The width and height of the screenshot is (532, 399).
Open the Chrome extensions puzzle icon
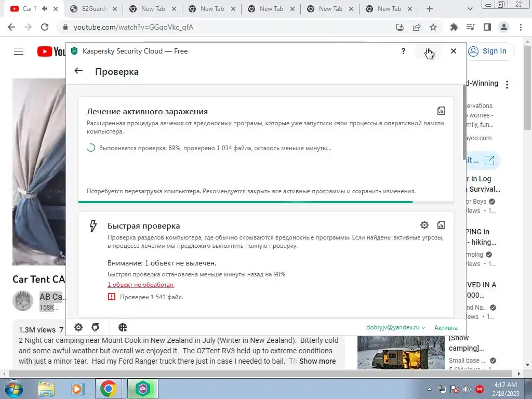click(x=454, y=27)
